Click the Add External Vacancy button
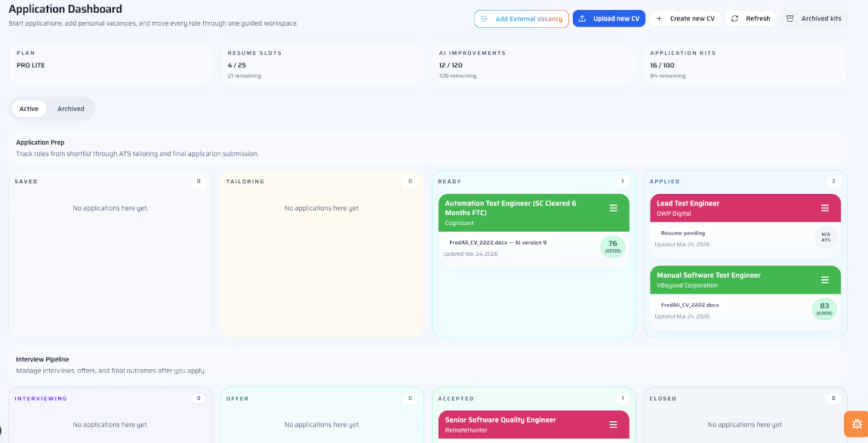Image resolution: width=868 pixels, height=443 pixels. pos(522,18)
